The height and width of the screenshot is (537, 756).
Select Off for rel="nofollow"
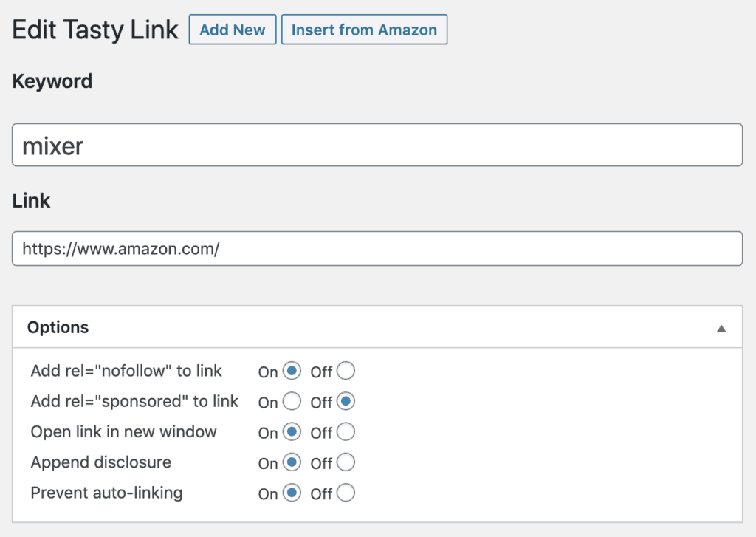coord(346,371)
